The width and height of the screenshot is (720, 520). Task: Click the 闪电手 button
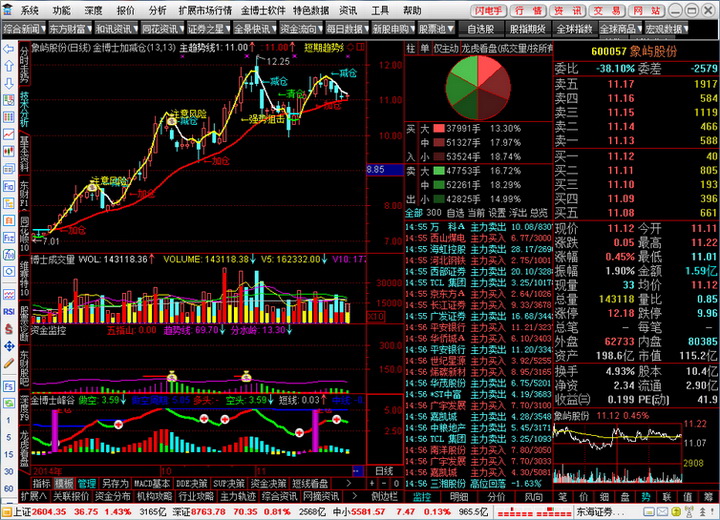pyautogui.click(x=489, y=11)
